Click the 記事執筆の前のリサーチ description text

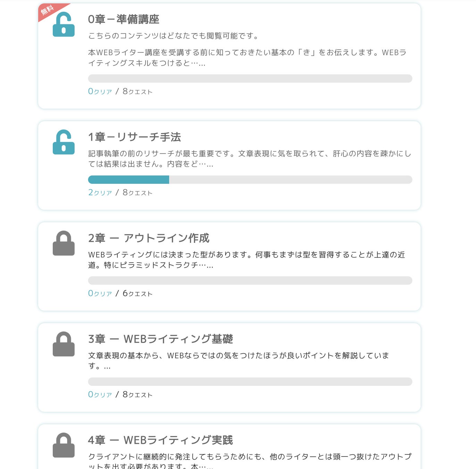click(249, 159)
